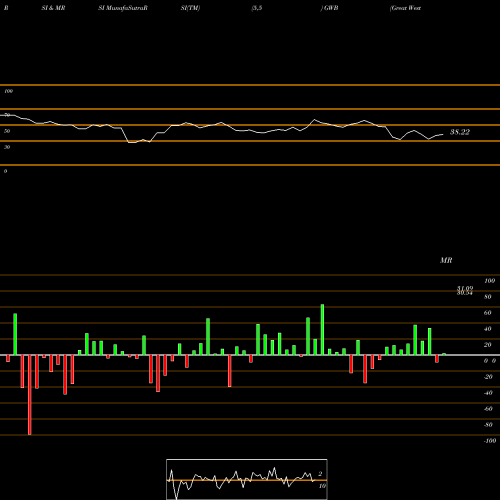Click the -20 label on MR chart axis
This screenshot has height=500, width=500.
pos(488,377)
